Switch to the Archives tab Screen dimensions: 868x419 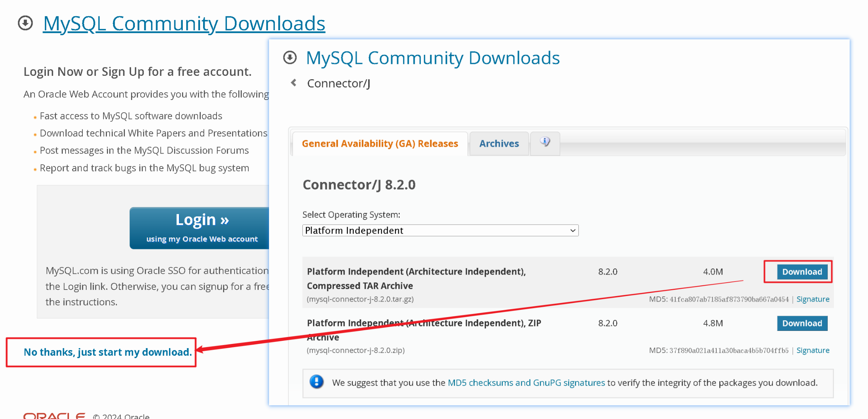pos(499,144)
